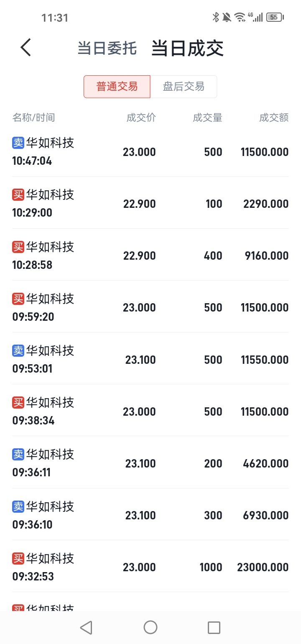Switch to the 当日委托 tab
The height and width of the screenshot is (644, 301).
107,48
